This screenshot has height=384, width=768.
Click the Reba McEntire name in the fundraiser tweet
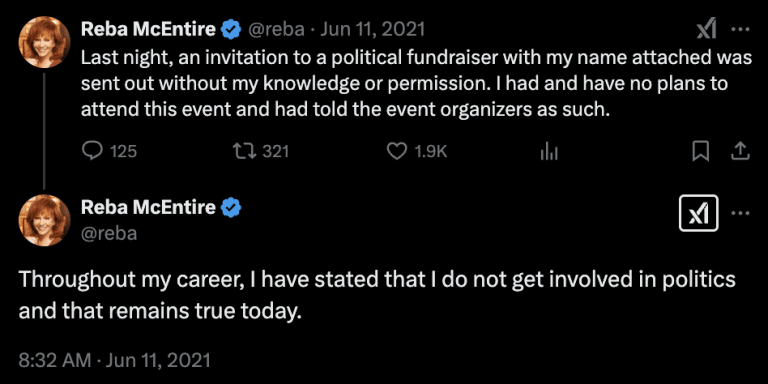click(x=148, y=30)
